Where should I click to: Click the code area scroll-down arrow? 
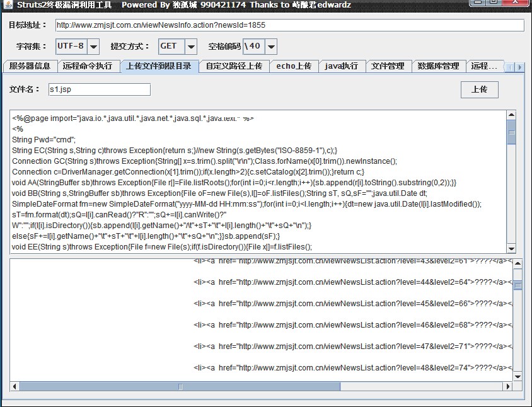tap(511, 249)
